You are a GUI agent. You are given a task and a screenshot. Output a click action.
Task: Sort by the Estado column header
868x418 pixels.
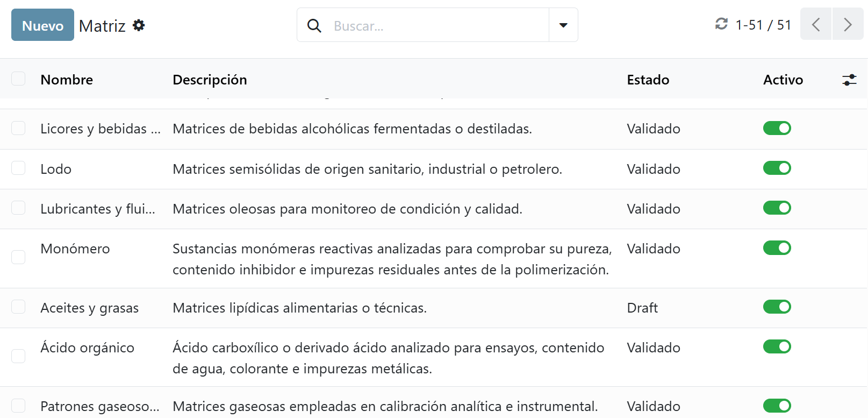(648, 80)
